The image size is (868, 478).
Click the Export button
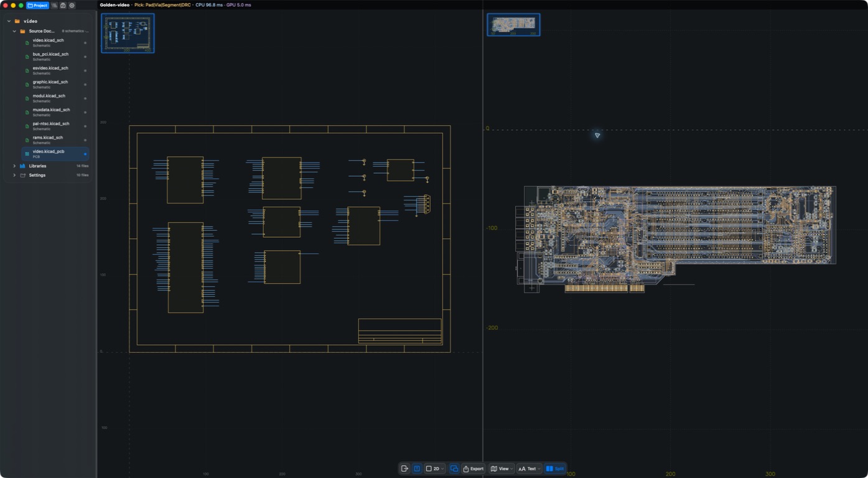pyautogui.click(x=474, y=469)
